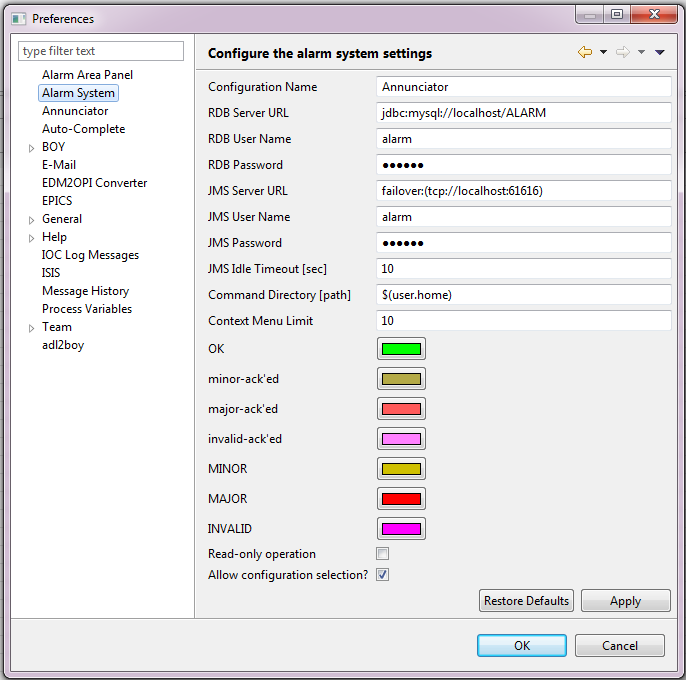Open the Message History page
Viewport: 686px width, 680px height.
click(x=85, y=291)
